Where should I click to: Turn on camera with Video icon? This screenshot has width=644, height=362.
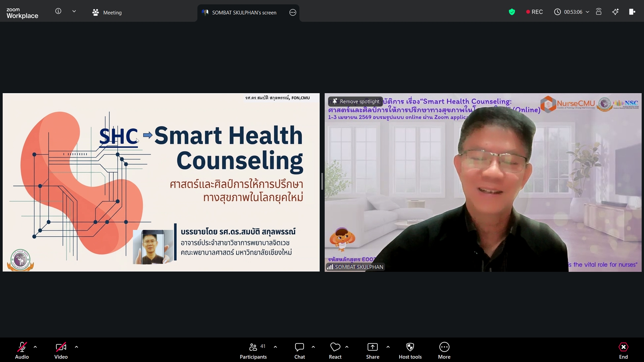click(61, 347)
